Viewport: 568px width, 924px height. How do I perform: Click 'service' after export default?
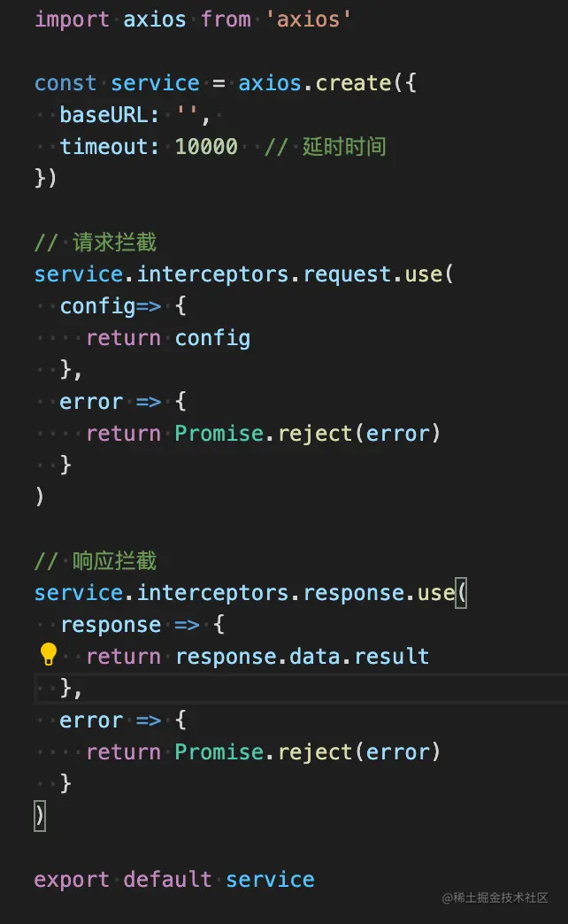click(271, 880)
